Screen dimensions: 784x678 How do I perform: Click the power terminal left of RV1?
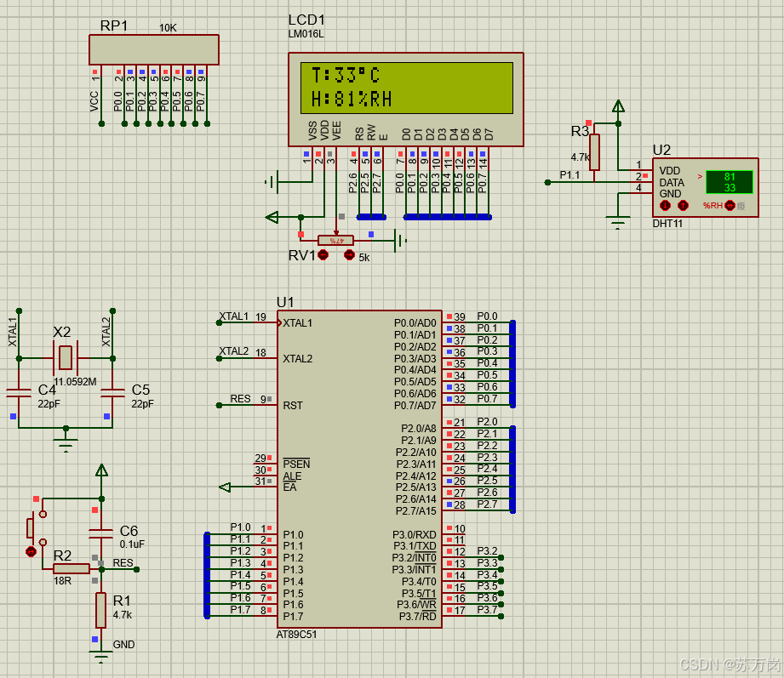pos(272,217)
